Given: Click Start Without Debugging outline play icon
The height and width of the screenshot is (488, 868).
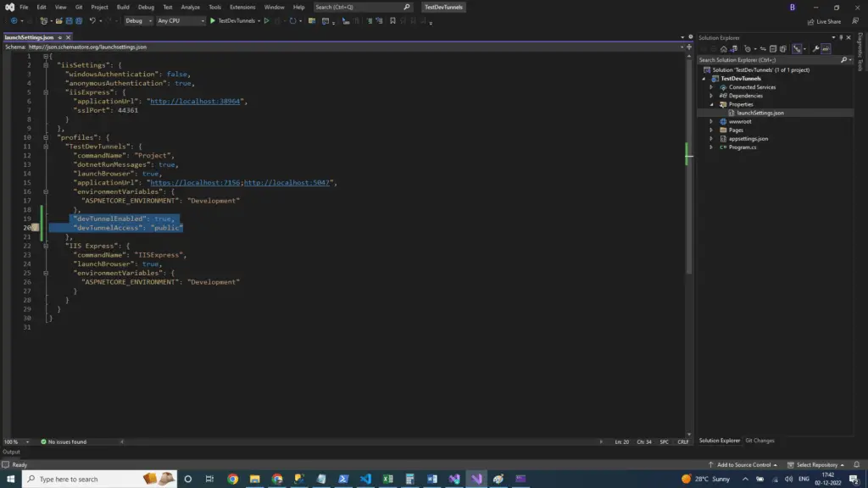Looking at the screenshot, I should (x=266, y=21).
